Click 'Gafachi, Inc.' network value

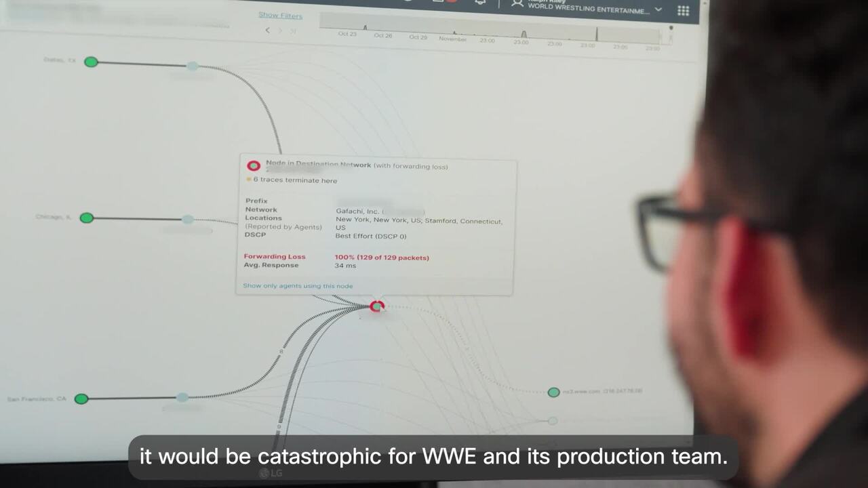click(x=358, y=211)
